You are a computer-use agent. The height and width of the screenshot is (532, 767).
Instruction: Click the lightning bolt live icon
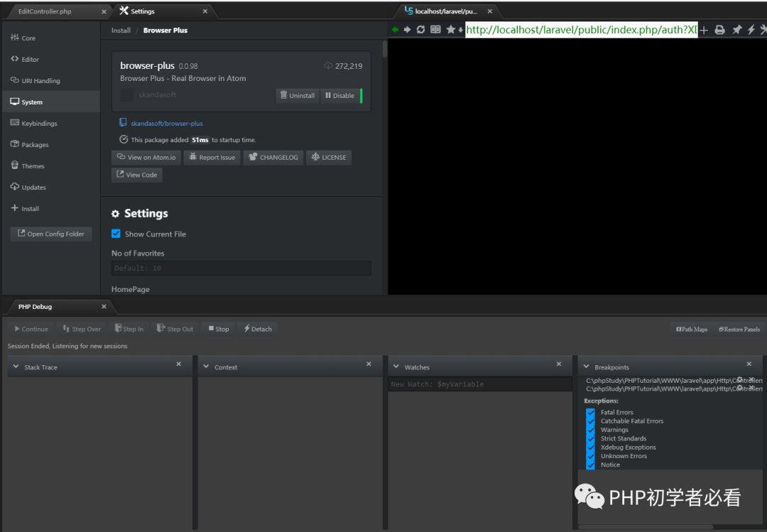[x=751, y=30]
